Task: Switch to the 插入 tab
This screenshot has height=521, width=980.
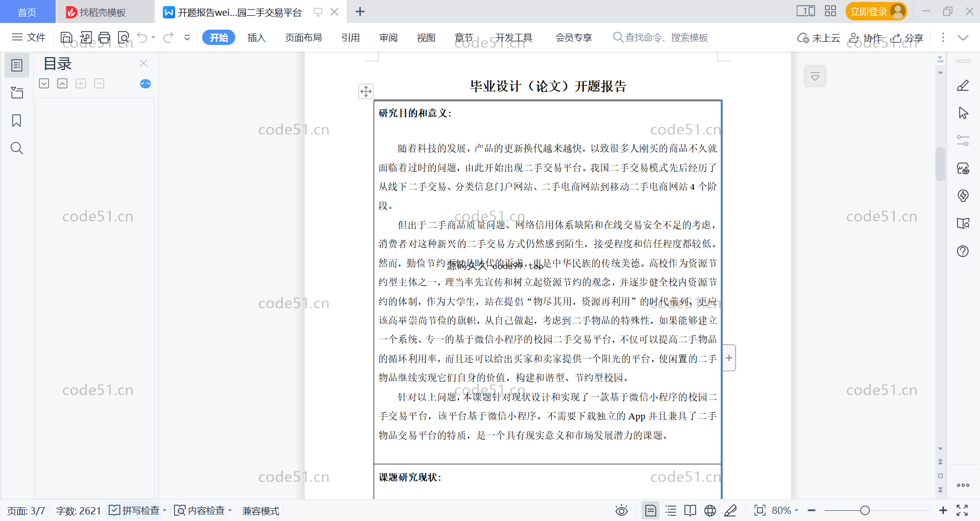Action: [x=256, y=37]
